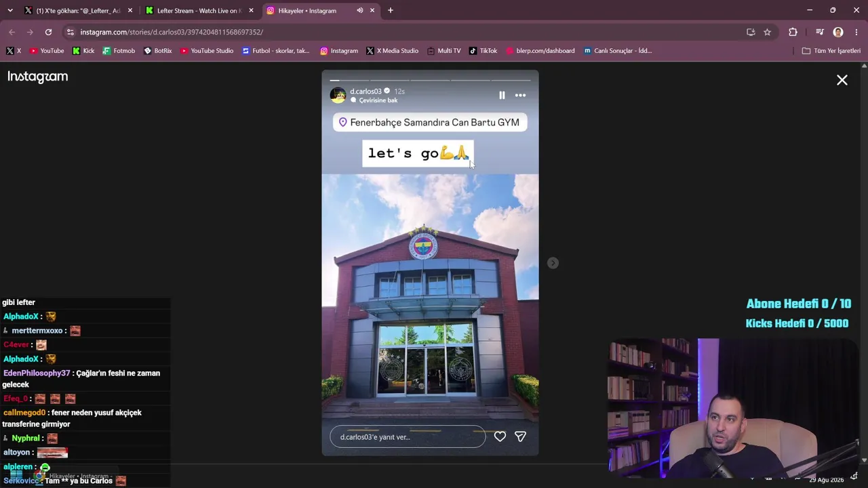Like the story with the heart icon

[x=500, y=437]
